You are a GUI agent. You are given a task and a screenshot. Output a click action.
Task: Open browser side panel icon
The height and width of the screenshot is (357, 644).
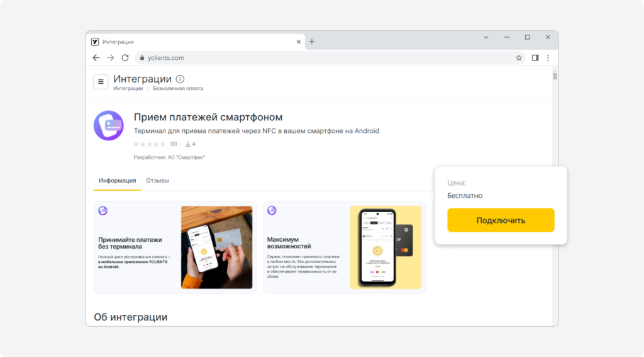535,58
